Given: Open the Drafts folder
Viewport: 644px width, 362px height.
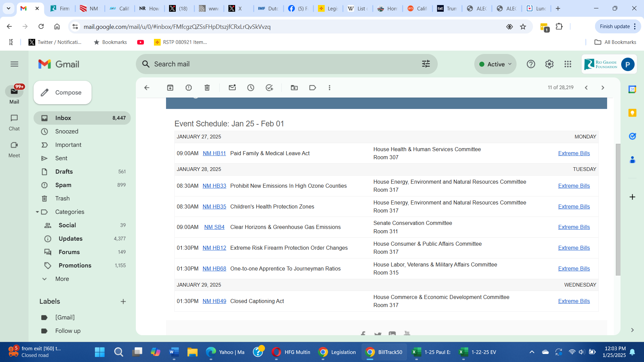Looking at the screenshot, I should click(x=64, y=172).
